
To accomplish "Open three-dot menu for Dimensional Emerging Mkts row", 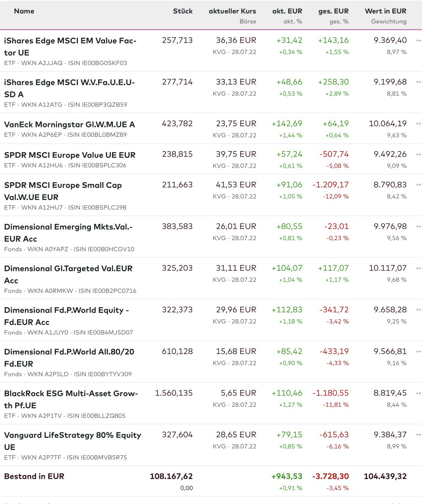I will (x=419, y=226).
